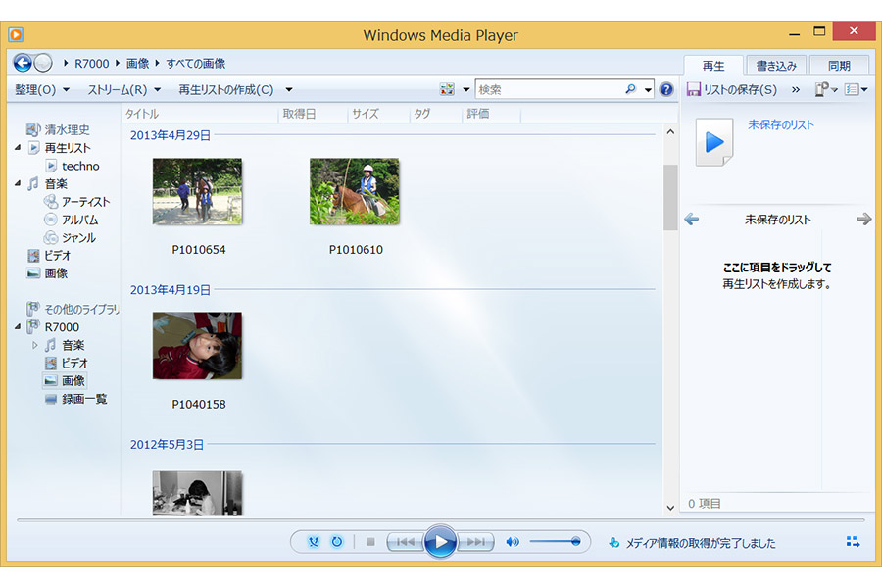The image size is (882, 588).
Task: Toggle shuffle mode on
Action: 314,542
